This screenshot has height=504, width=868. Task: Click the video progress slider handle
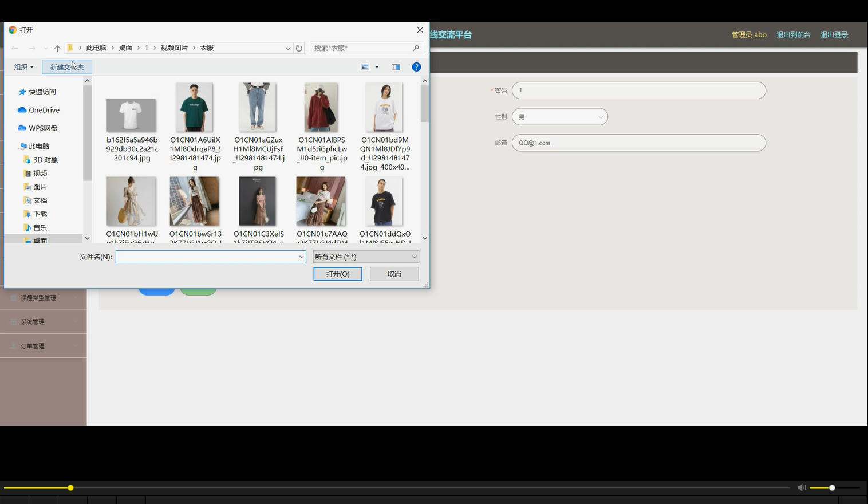click(70, 488)
